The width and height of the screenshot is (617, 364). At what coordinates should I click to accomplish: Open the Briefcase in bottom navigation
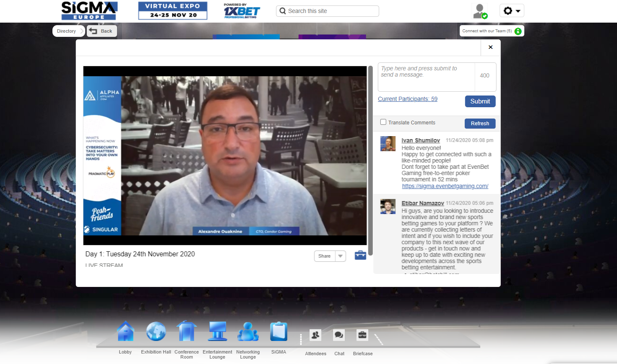[362, 335]
